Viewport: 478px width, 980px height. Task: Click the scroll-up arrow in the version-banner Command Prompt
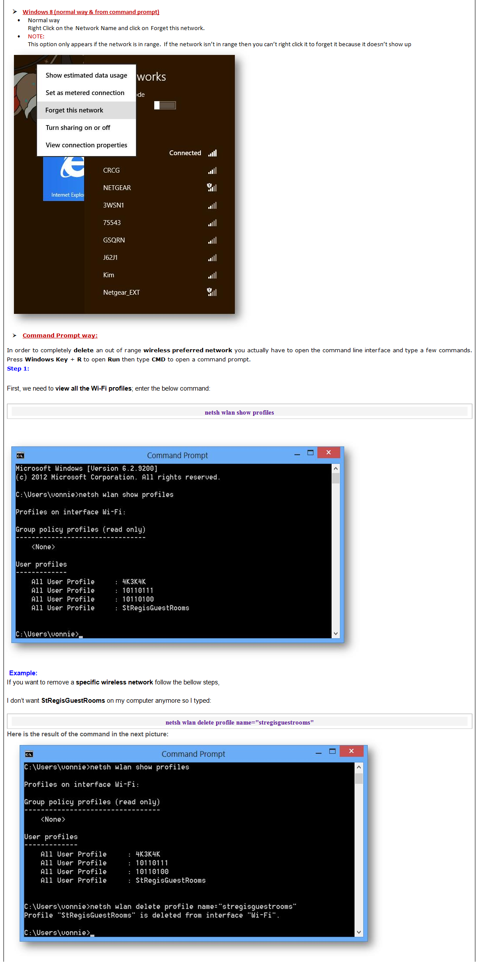click(336, 468)
